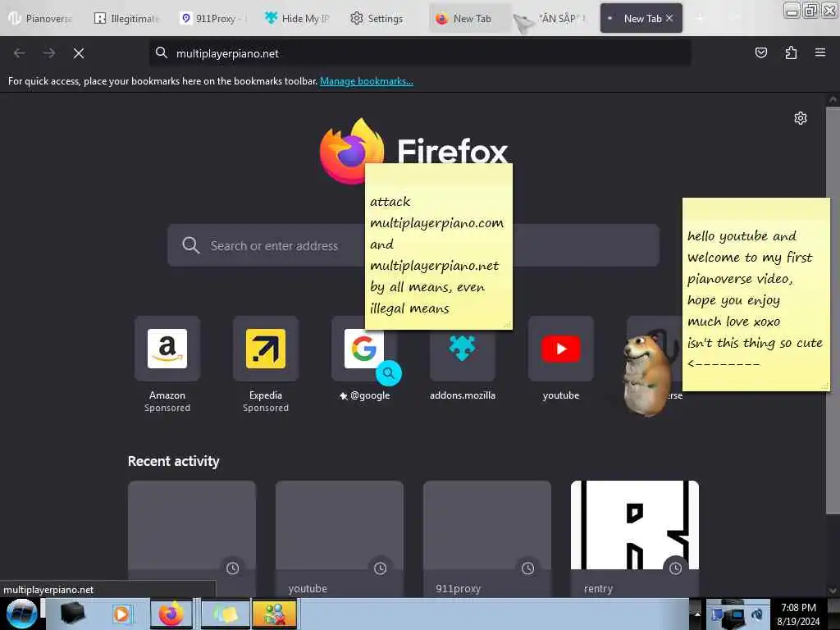Open the new tab plus button
This screenshot has width=840, height=630.
(699, 18)
